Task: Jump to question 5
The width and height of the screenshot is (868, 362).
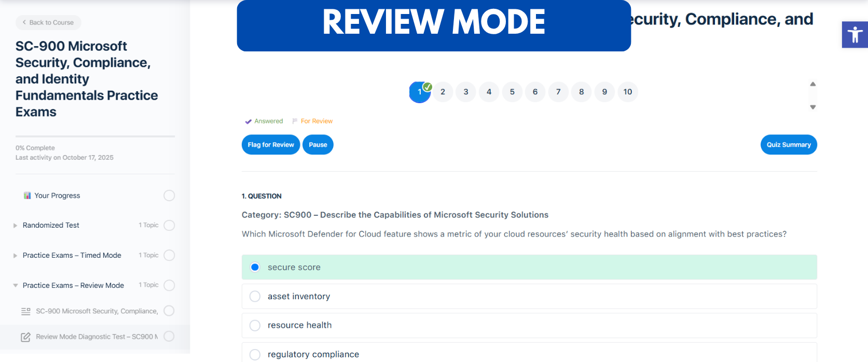Action: pyautogui.click(x=512, y=92)
